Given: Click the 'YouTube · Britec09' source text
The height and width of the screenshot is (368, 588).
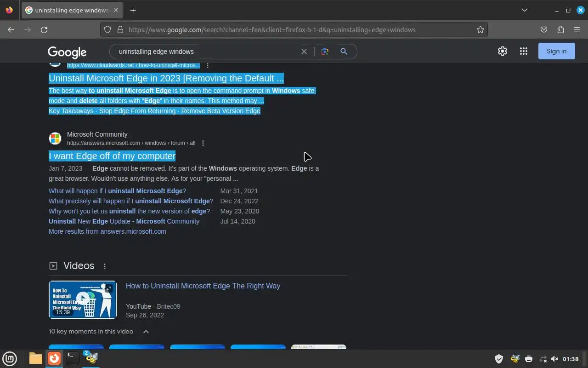Looking at the screenshot, I should coord(153,306).
